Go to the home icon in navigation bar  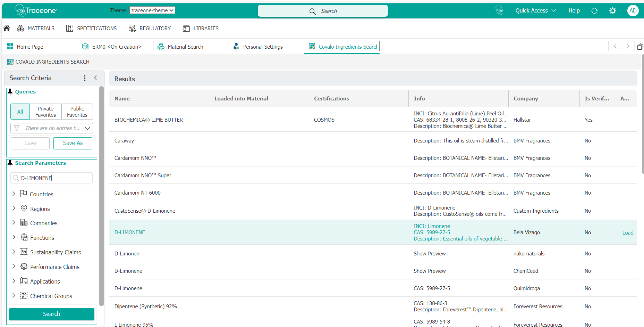point(7,28)
